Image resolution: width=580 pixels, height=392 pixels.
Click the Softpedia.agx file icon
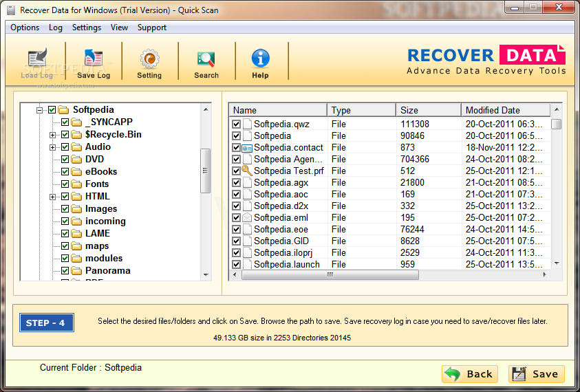pyautogui.click(x=247, y=183)
